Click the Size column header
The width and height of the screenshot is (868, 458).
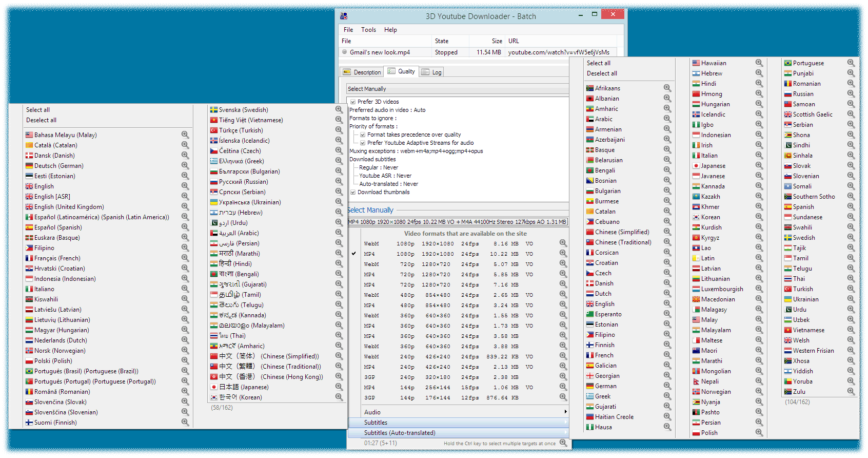[x=487, y=41]
